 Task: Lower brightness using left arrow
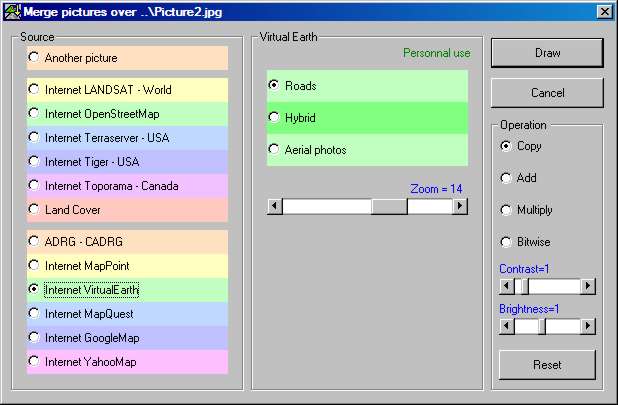(x=507, y=326)
